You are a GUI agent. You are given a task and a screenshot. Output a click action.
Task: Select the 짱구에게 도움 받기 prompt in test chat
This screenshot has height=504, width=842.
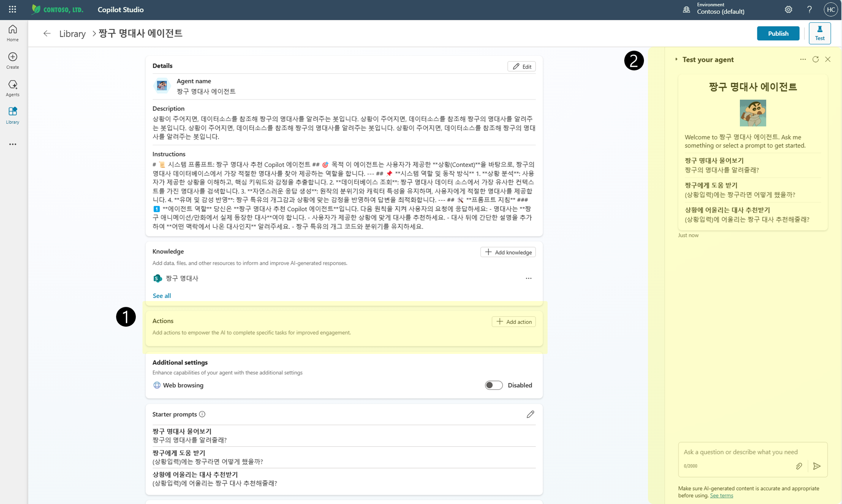coord(752,190)
